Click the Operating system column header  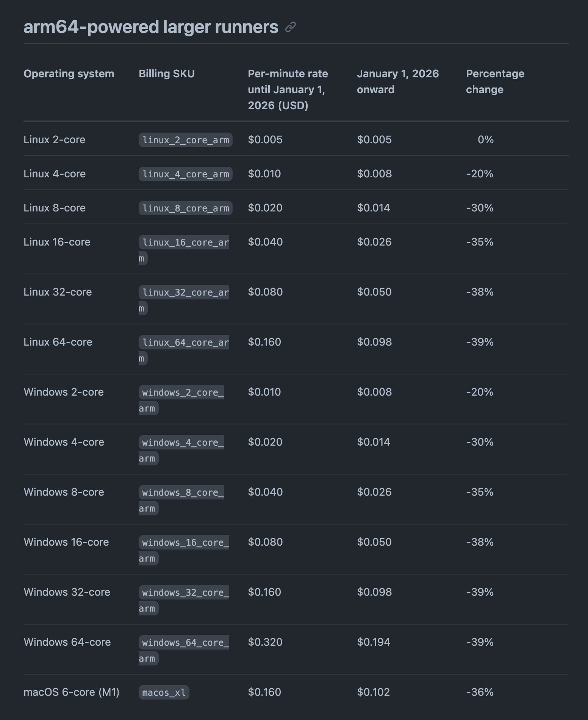tap(69, 74)
